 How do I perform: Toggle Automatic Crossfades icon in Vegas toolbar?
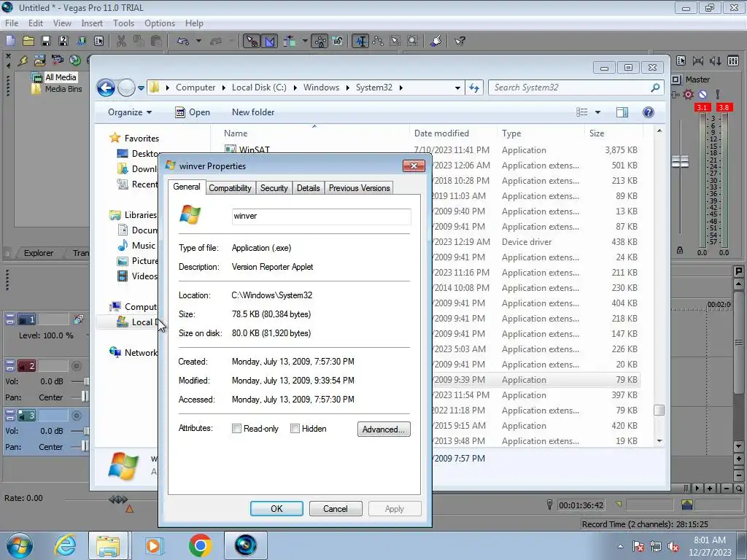tap(270, 41)
